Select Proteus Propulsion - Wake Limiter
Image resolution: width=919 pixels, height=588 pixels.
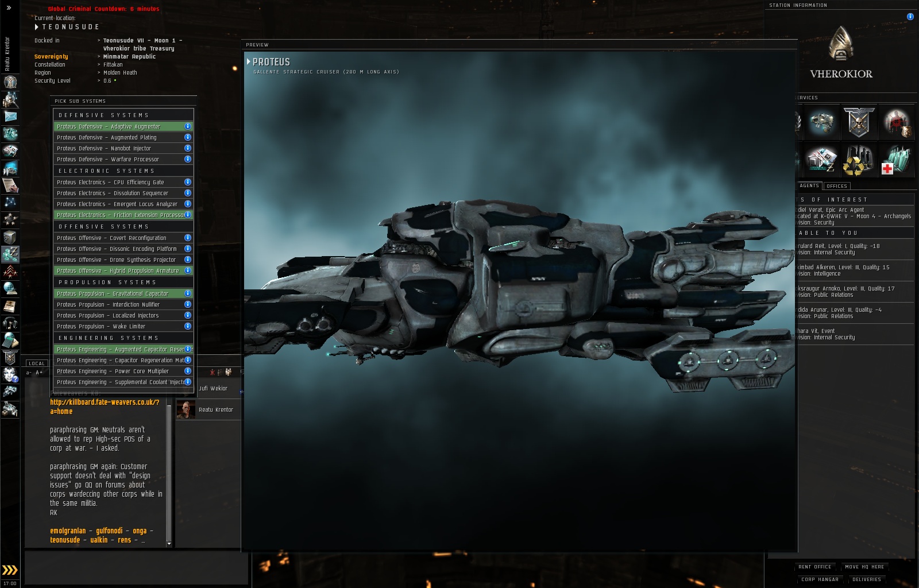(123, 326)
